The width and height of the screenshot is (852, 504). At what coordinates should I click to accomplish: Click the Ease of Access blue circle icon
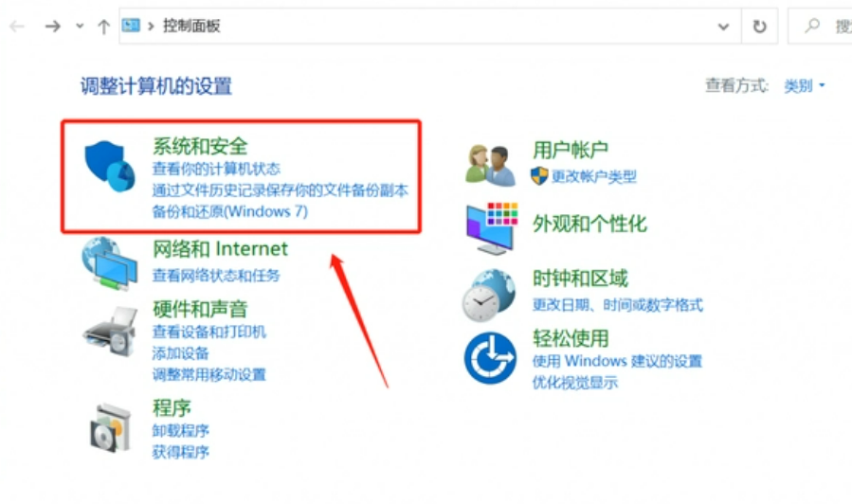click(x=490, y=358)
